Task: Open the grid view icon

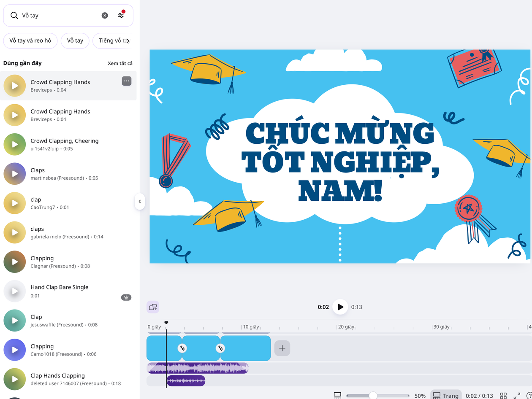Action: pos(503,396)
